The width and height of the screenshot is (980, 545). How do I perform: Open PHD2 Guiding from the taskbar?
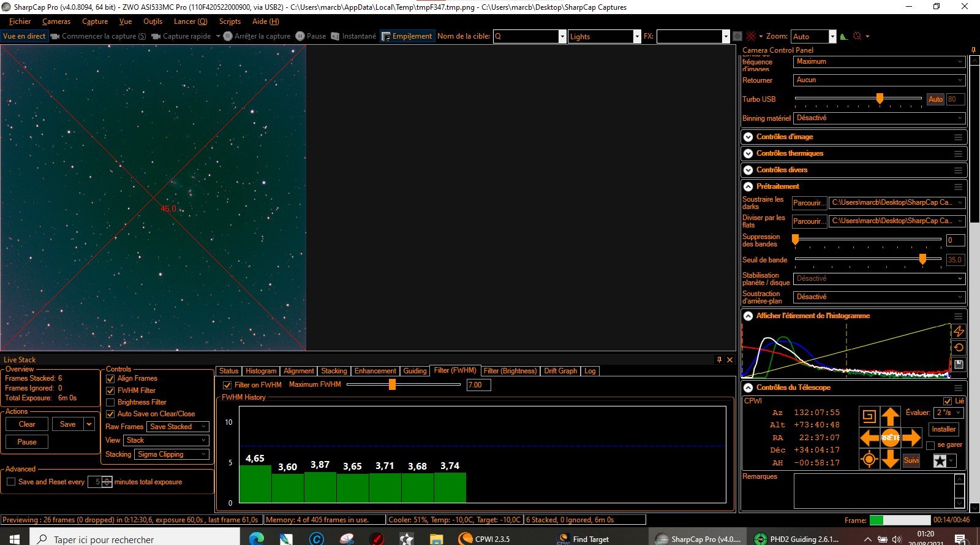pyautogui.click(x=796, y=539)
